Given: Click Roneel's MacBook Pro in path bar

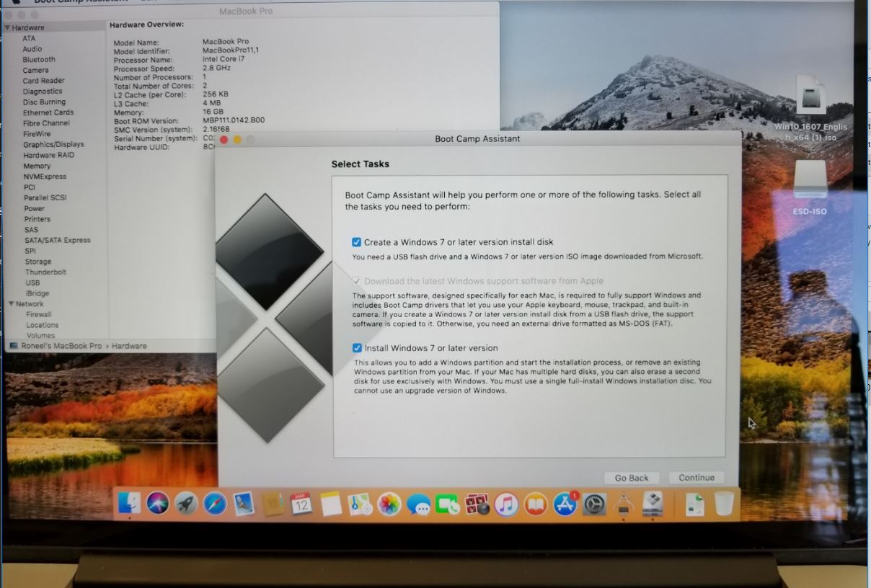Looking at the screenshot, I should pos(61,346).
